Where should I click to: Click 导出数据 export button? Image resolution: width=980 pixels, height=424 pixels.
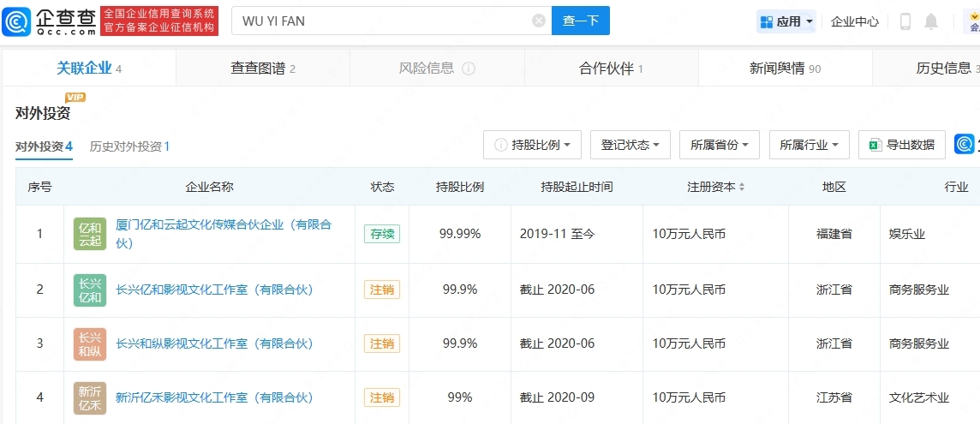click(902, 145)
